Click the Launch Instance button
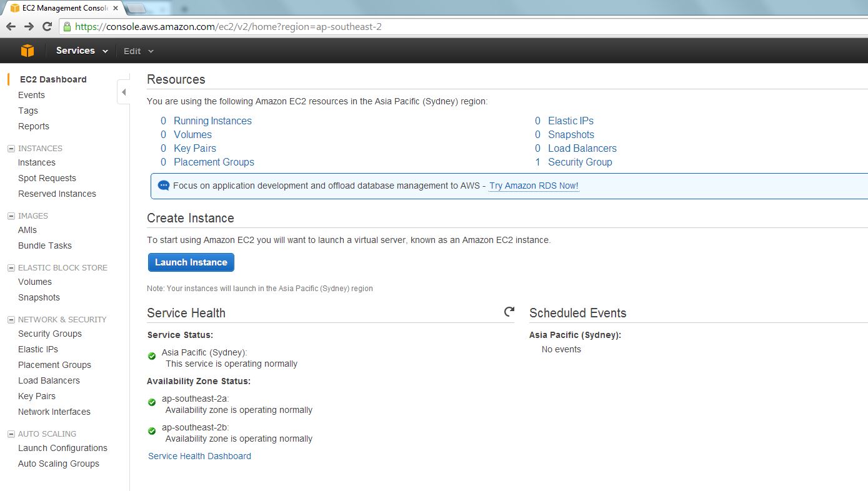Viewport: 868px width, 491px height. point(191,262)
